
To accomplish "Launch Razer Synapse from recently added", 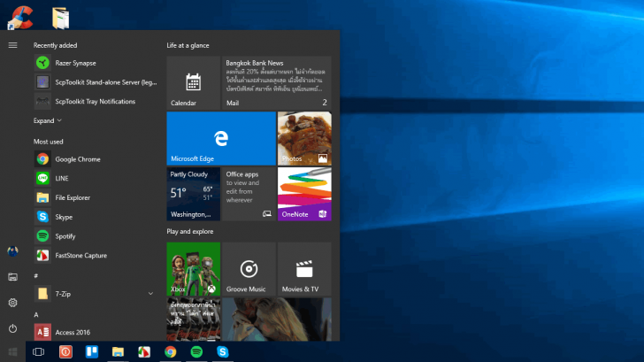I will click(96, 63).
